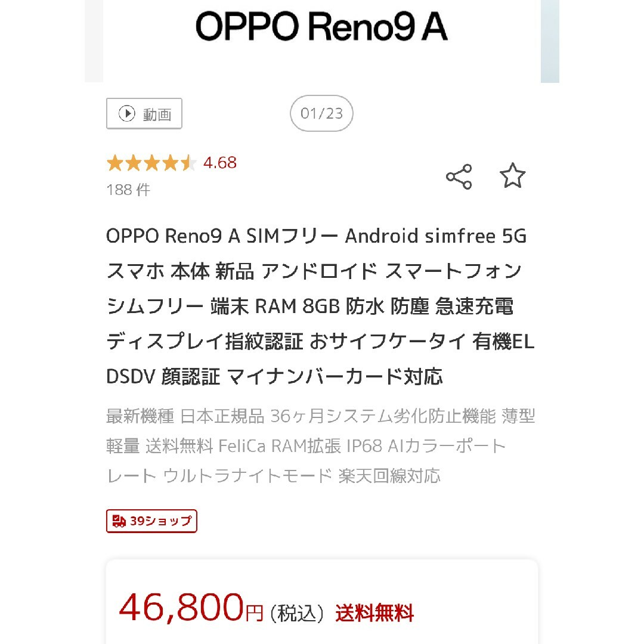Click the 39ショップ badge text
The height and width of the screenshot is (644, 644).
[x=160, y=521]
